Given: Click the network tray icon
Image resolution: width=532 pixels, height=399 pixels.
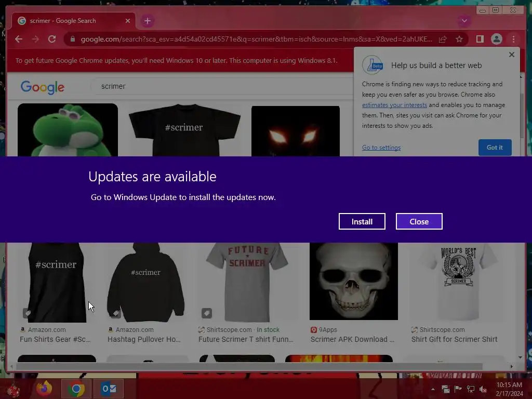Looking at the screenshot, I should 471,389.
